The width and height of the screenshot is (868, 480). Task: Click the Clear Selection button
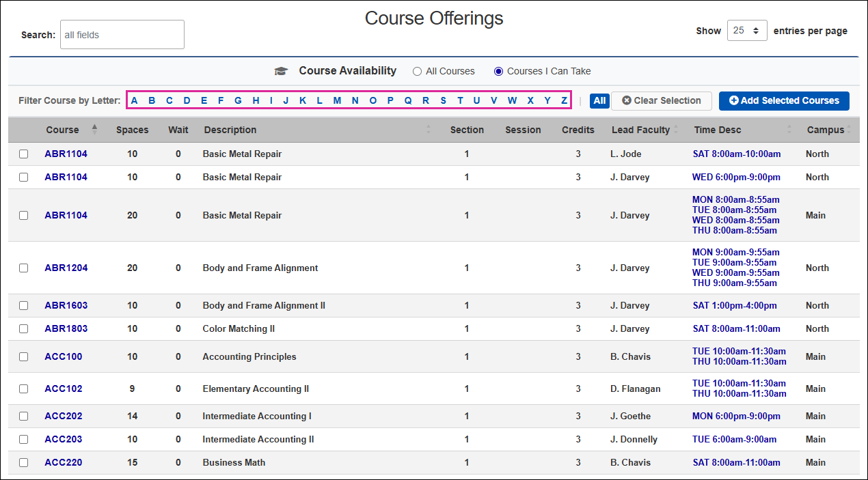point(662,100)
